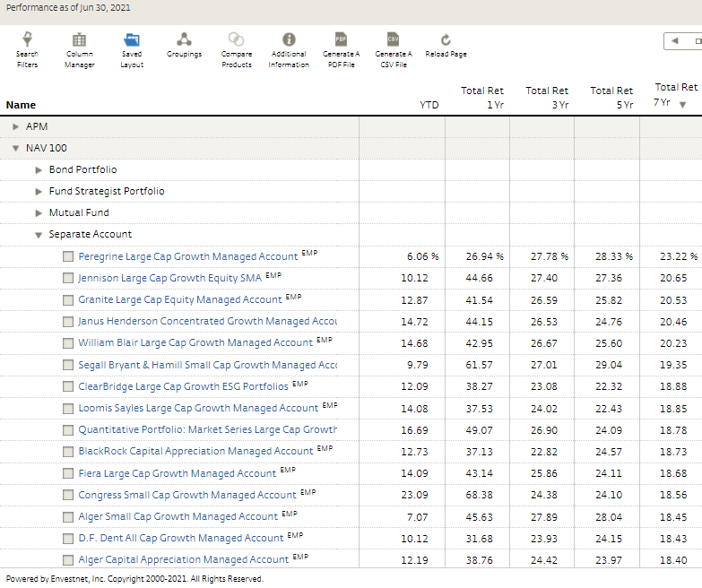Select the Alger Capital Appreciation checkbox

click(x=68, y=559)
